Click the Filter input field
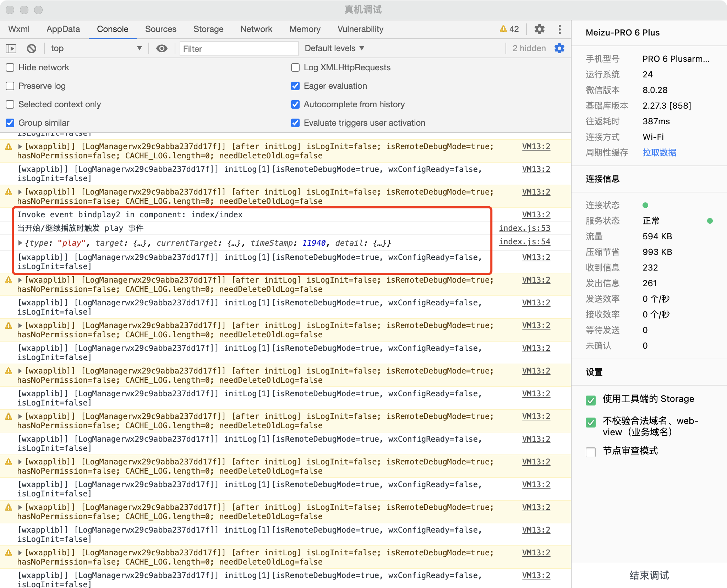Screen dimensions: 727x588 [239, 49]
